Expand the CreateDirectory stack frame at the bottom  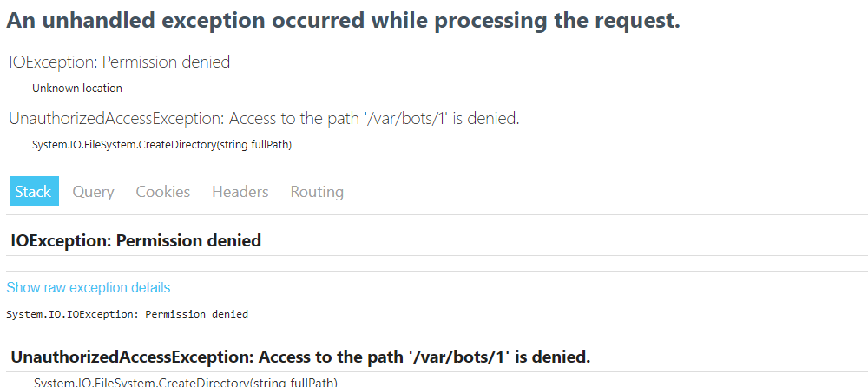pyautogui.click(x=186, y=382)
